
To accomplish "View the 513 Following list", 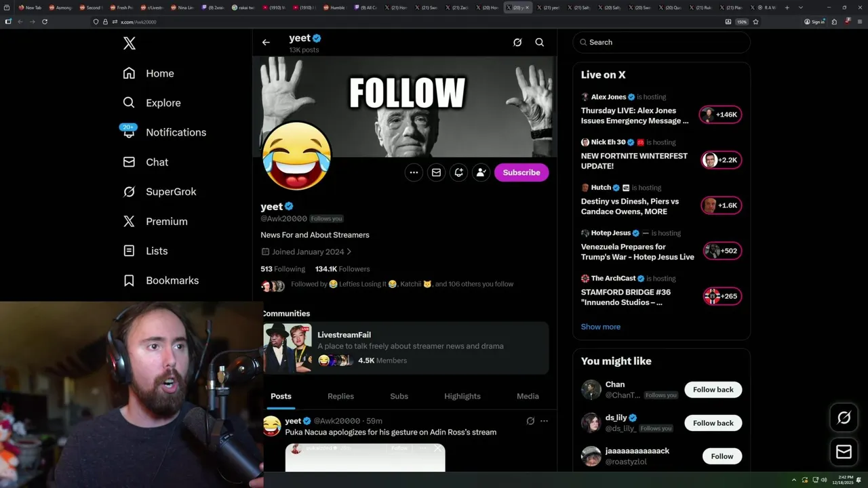I will [283, 269].
